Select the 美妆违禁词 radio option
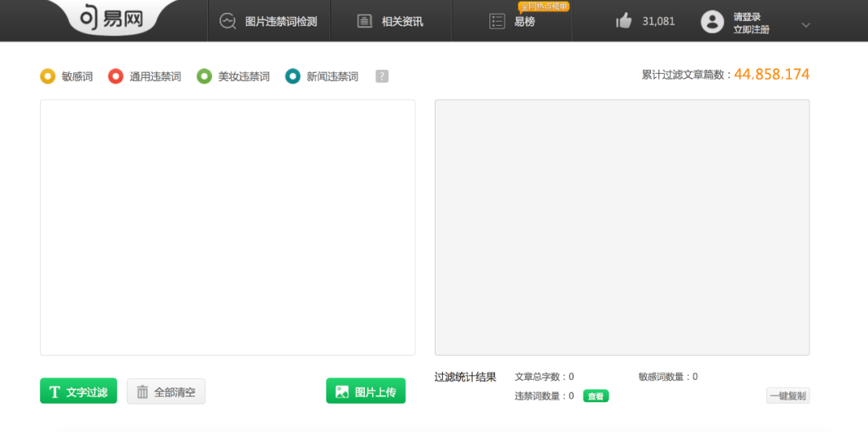 (x=204, y=76)
